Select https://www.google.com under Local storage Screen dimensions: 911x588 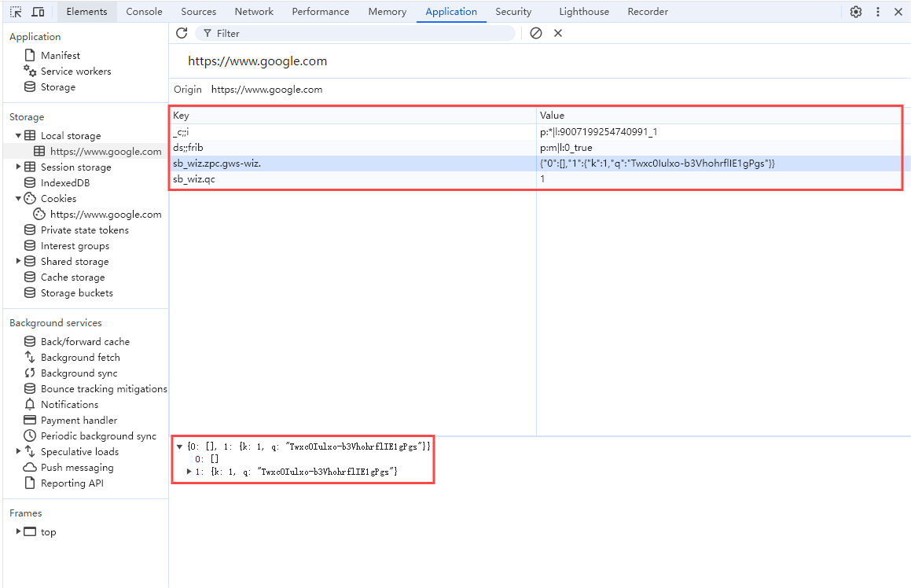coord(106,151)
